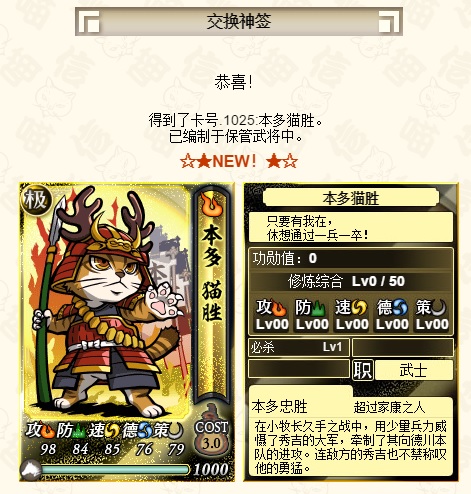Click the 策 Lv00 crescent moon icon
The width and height of the screenshot is (471, 494).
click(439, 308)
